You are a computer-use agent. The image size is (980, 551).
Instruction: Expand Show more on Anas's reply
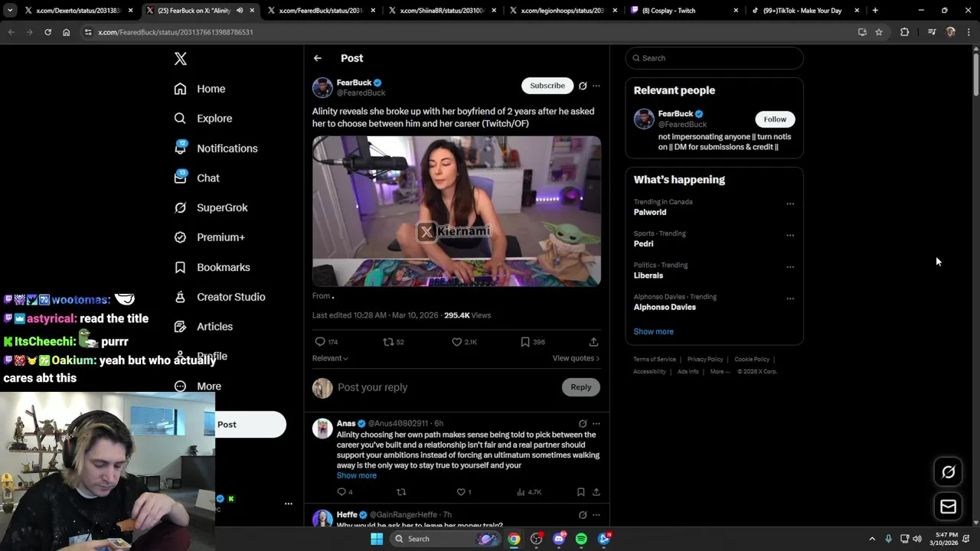coord(357,475)
